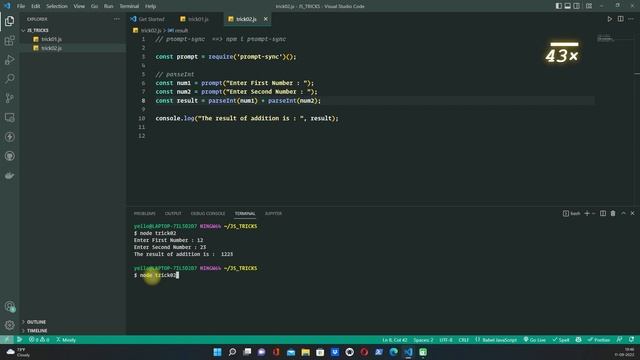Viewport: 640px width, 360px height.
Task: Open the Search view in activity bar
Action: 9,78
